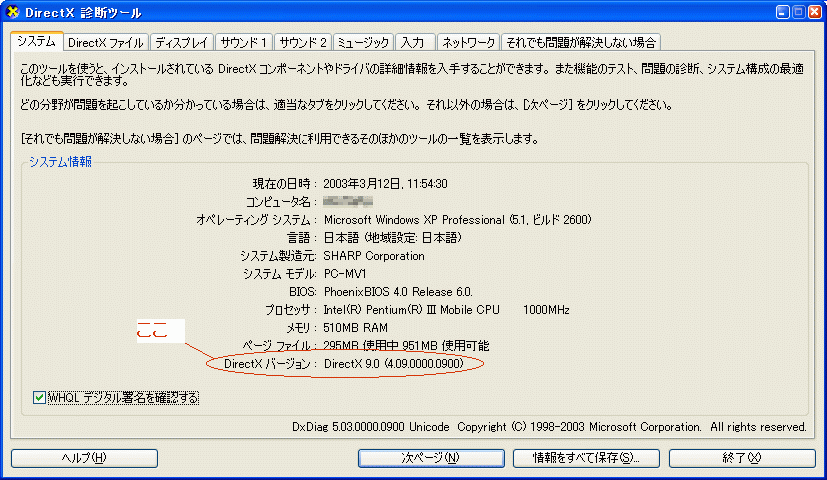Open the サウンド 2 tab
827x480 pixels.
coord(303,43)
